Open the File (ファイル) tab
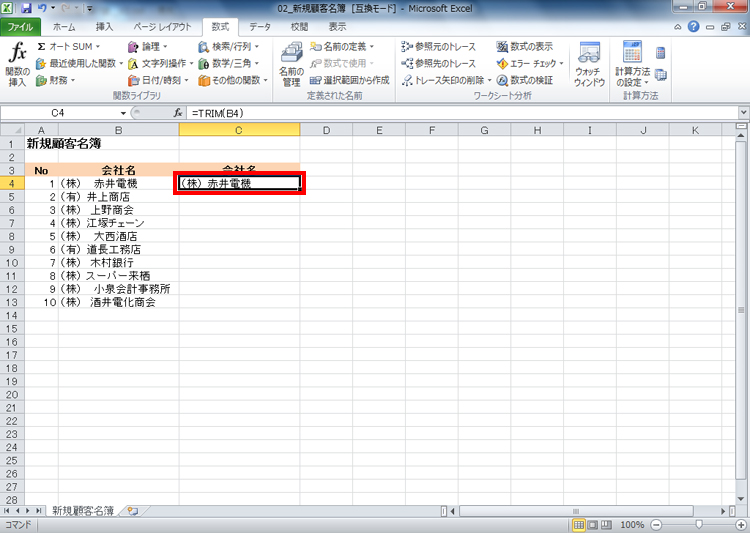The image size is (750, 533). tap(20, 27)
